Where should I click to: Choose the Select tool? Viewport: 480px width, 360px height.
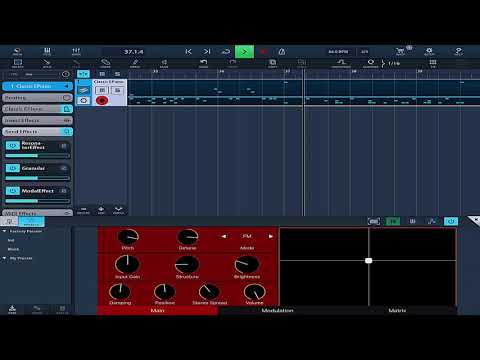click(18, 63)
